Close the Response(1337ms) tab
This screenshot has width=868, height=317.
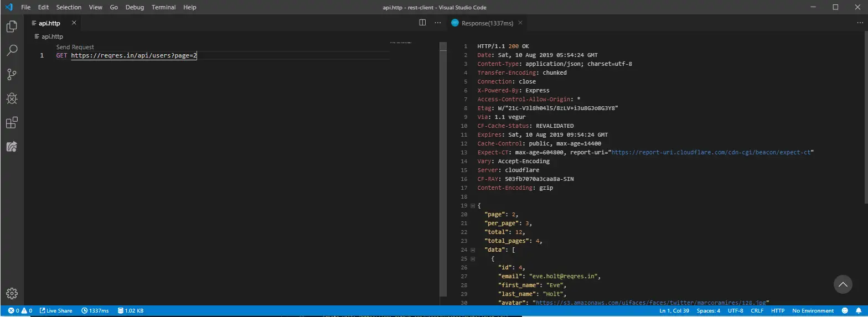[x=520, y=23]
